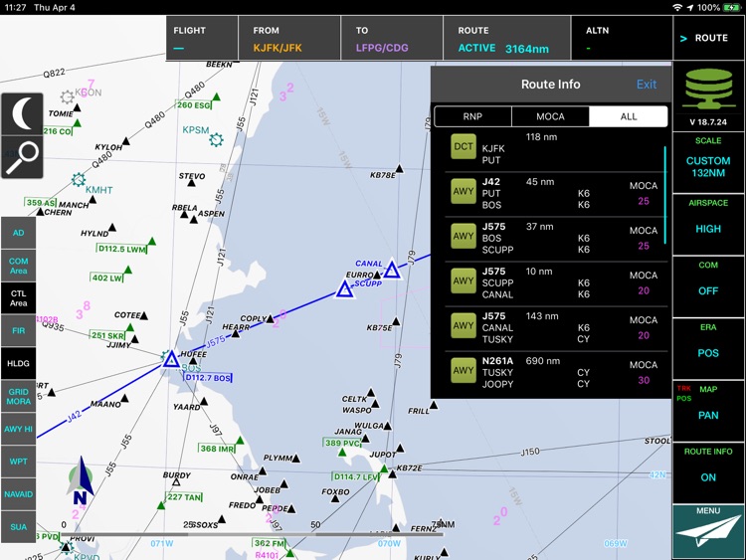Screen dimensions: 746x560
Task: Tap the AWY badge for J575 CANAL TUSKY
Action: click(463, 326)
